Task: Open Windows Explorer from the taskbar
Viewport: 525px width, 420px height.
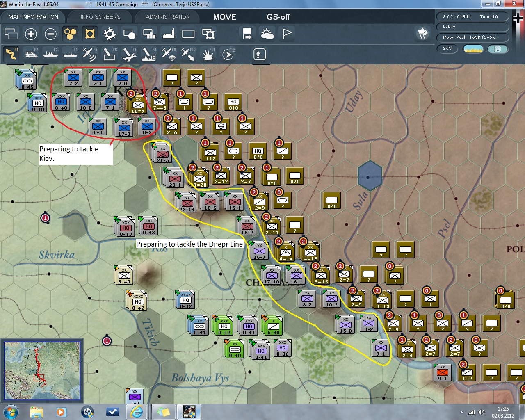Action: (36, 412)
